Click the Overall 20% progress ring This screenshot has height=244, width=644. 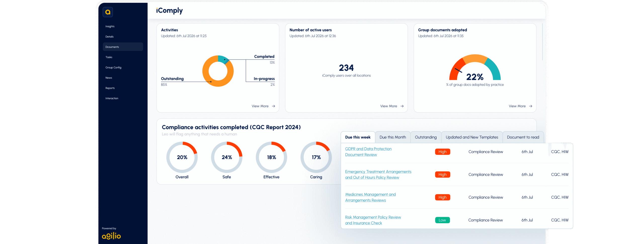pyautogui.click(x=182, y=157)
